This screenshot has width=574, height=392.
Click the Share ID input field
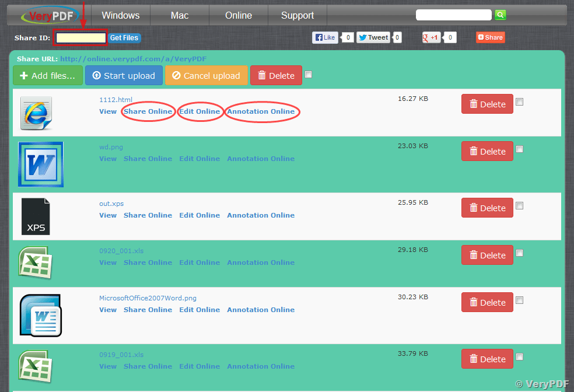pos(80,37)
